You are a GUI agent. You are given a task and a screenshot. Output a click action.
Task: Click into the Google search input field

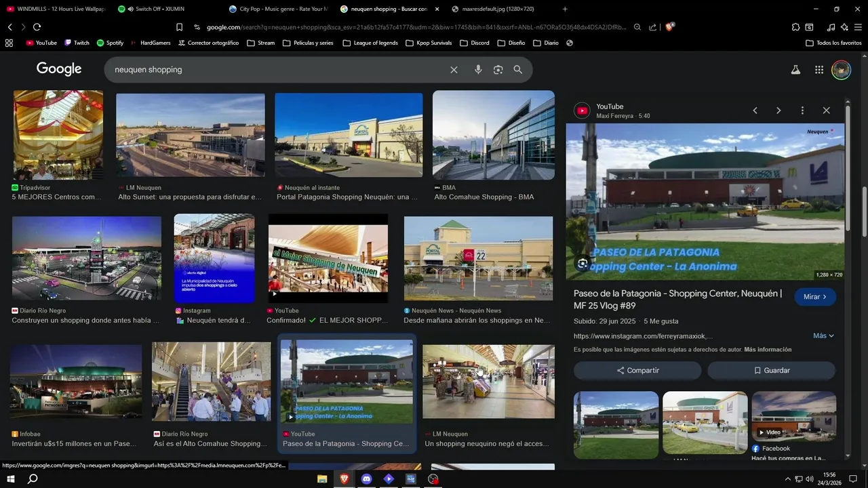[278, 70]
